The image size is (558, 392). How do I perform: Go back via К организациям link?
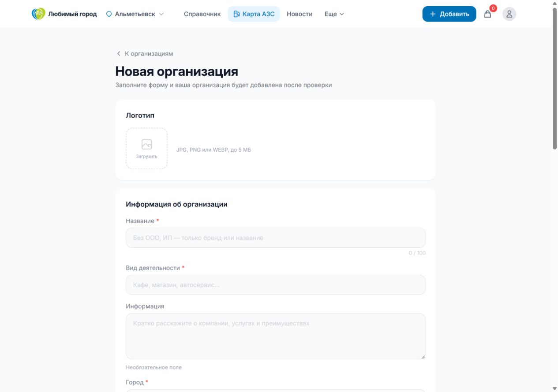145,54
